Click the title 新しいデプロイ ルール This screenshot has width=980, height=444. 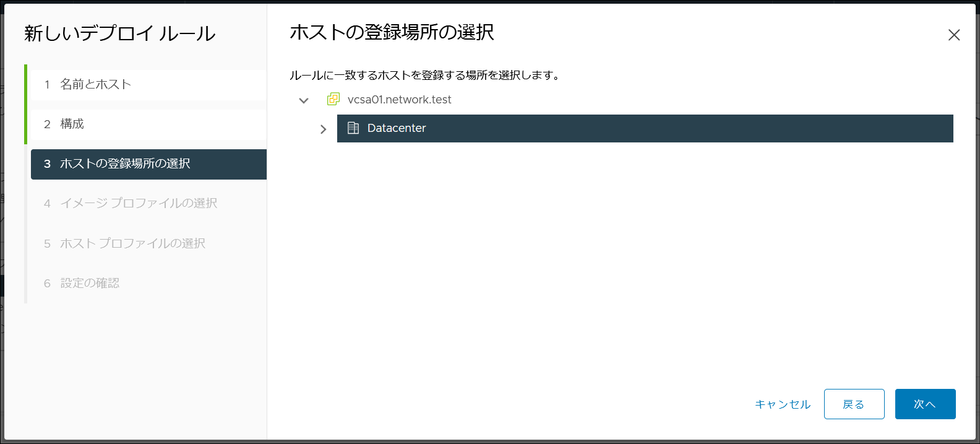coord(119,33)
